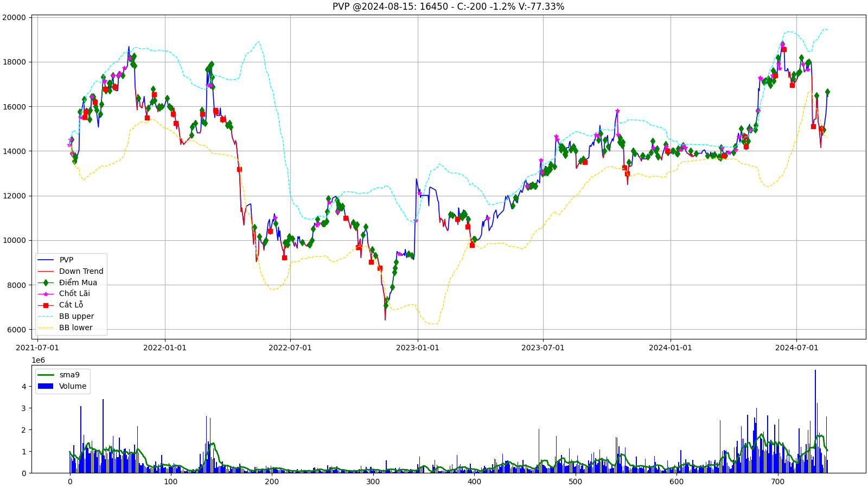This screenshot has height=488, width=868.
Task: Click the 18000 price axis label
Action: click(14, 62)
